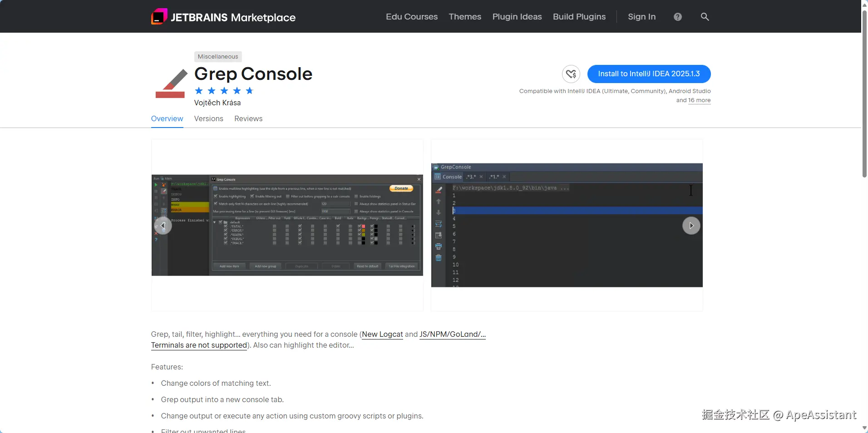
Task: Expand the "16 more" compatible products link
Action: click(700, 100)
